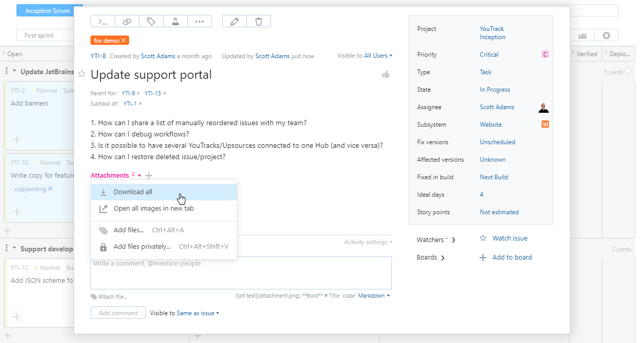Open the more actions ellipsis menu

(x=200, y=22)
